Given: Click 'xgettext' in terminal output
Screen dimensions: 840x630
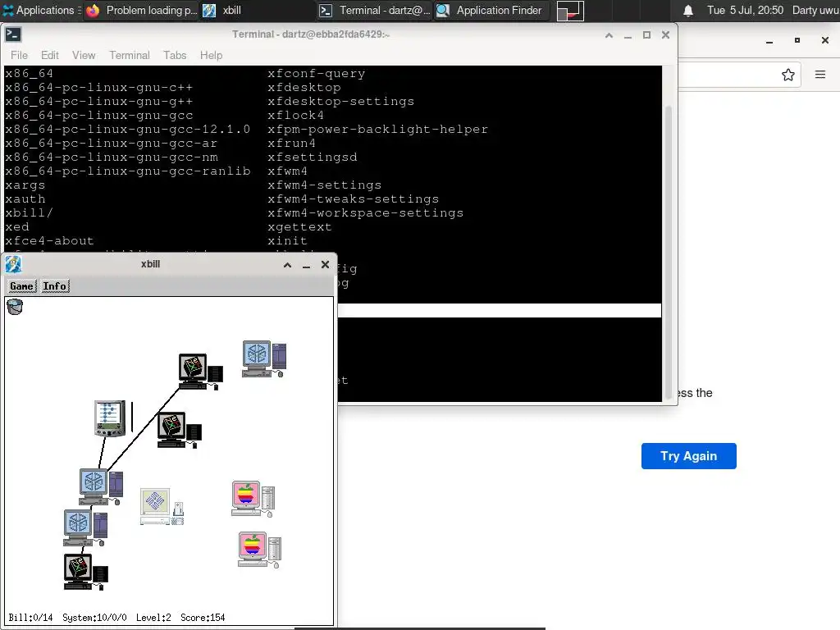Looking at the screenshot, I should [299, 226].
